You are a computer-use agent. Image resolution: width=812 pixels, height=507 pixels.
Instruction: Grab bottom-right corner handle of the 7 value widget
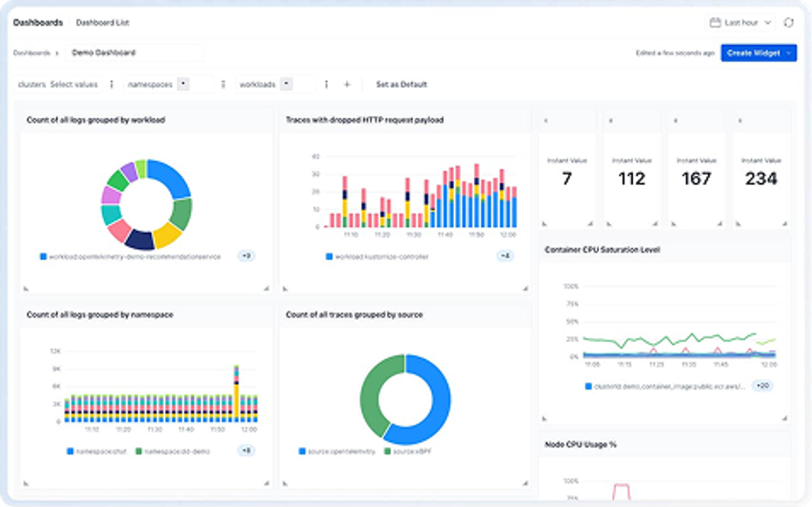pyautogui.click(x=590, y=223)
